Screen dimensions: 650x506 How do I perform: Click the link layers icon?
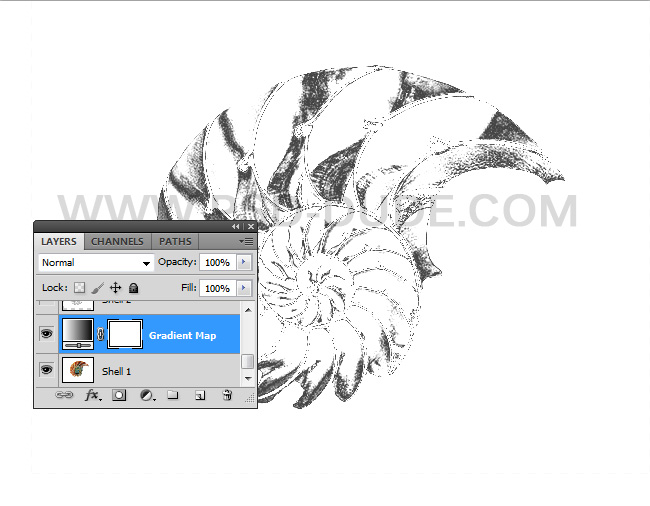pos(64,395)
